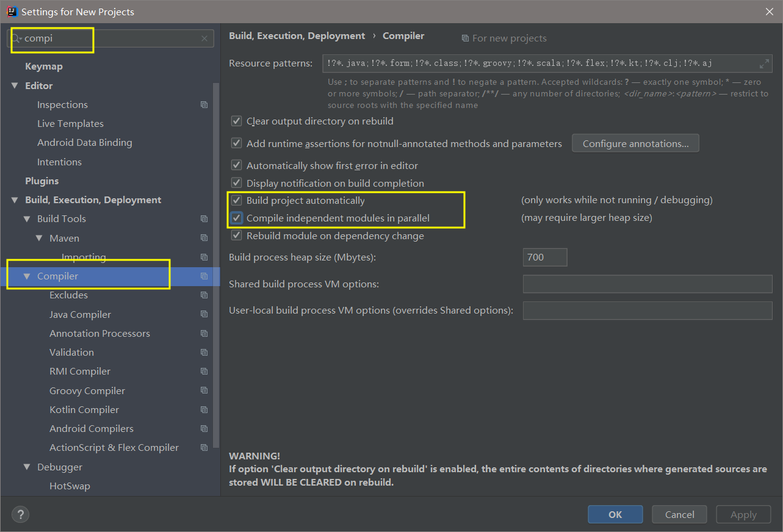
Task: Collapse the Editor tree node arrow
Action: 15,86
